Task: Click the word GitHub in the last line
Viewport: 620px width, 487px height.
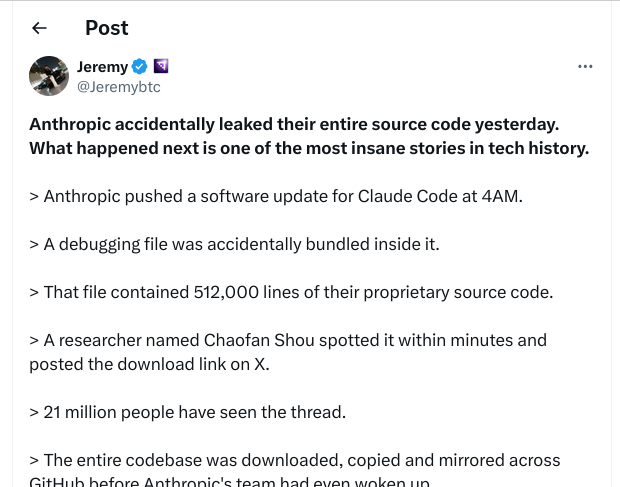Action: click(59, 482)
